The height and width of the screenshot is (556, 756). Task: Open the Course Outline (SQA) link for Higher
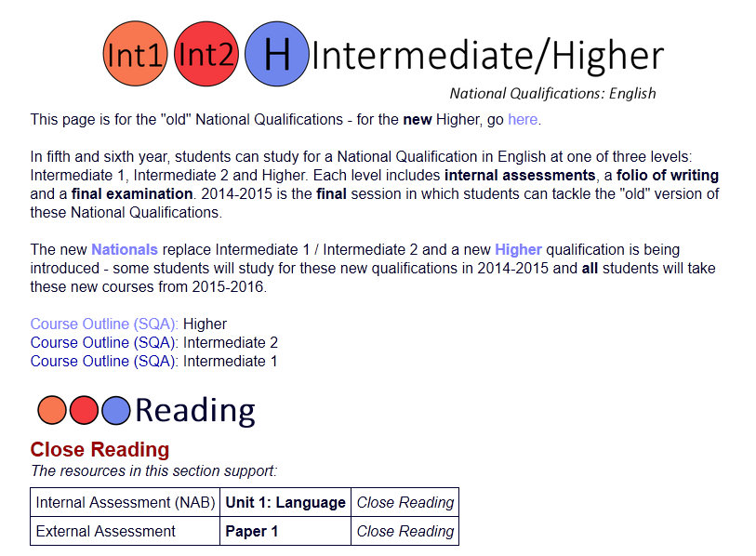tap(104, 324)
